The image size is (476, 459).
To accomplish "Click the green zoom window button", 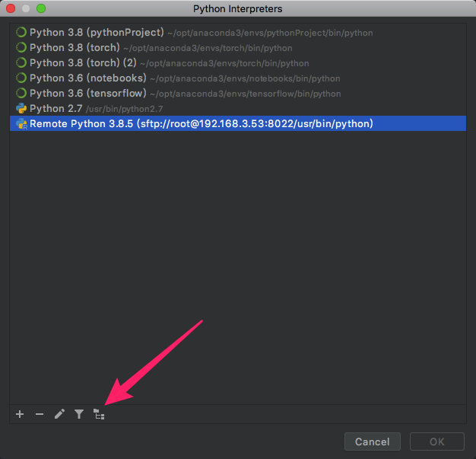I will [41, 8].
